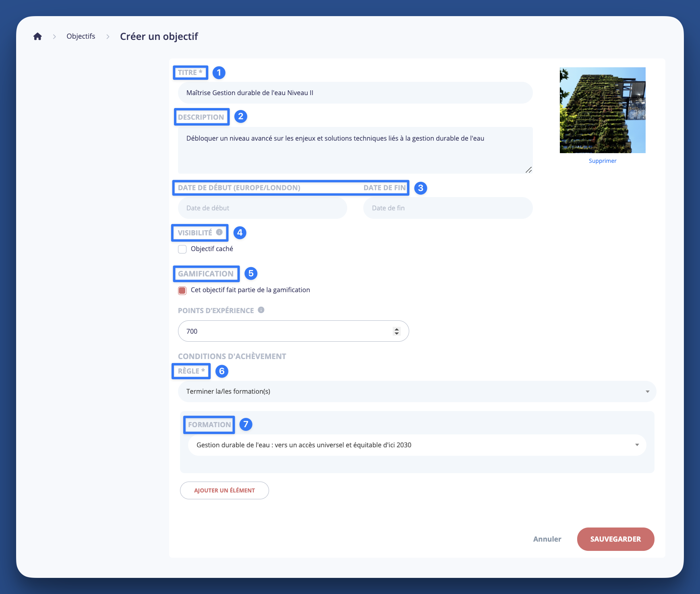The width and height of the screenshot is (700, 594).
Task: Show Points d'expérience info icon
Action: [261, 310]
